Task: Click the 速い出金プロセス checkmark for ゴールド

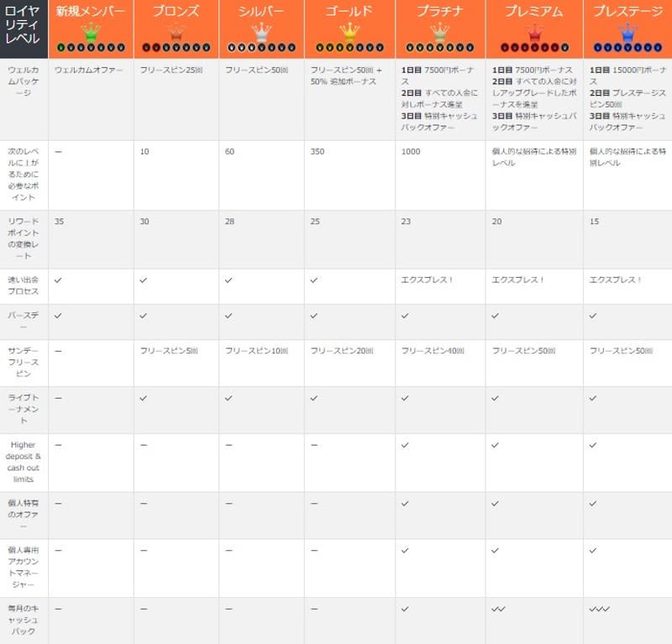Action: (x=314, y=280)
